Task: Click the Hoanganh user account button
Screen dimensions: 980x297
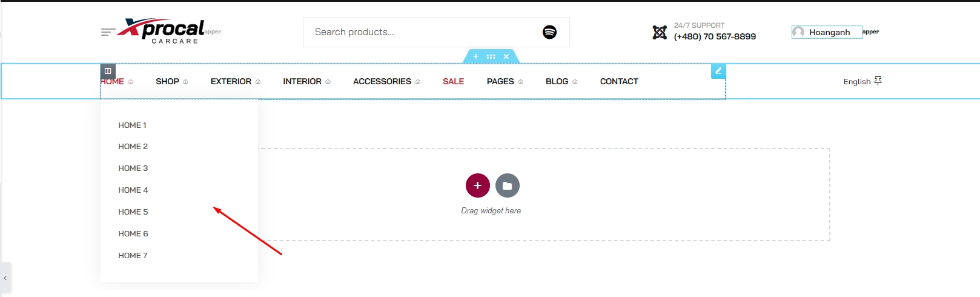Action: tap(827, 32)
